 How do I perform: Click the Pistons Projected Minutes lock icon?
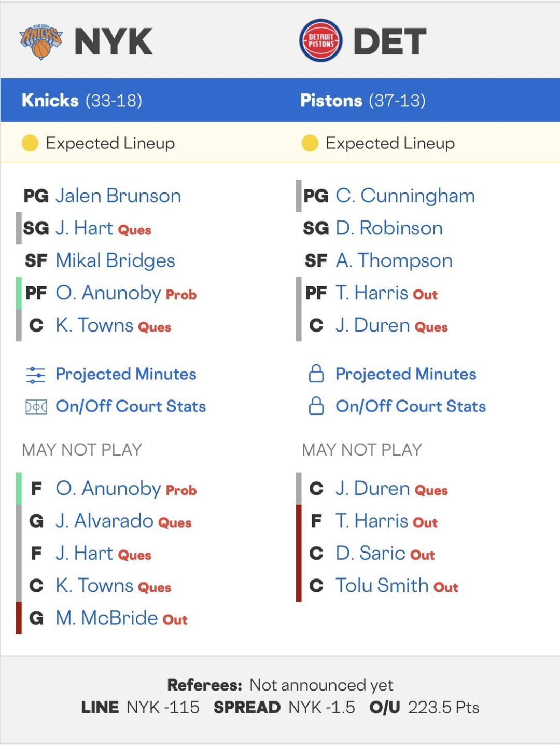coord(316,374)
